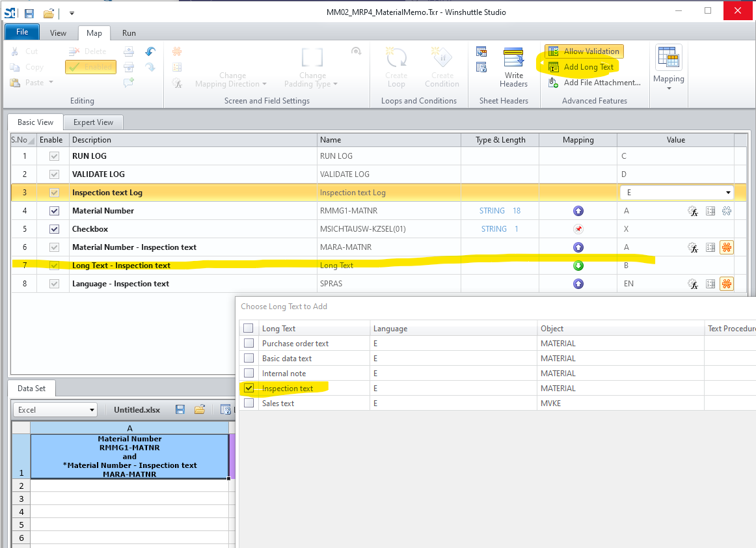Click the save icon next to Untitled.xlsx
Screen dimensions: 756x548
point(179,409)
